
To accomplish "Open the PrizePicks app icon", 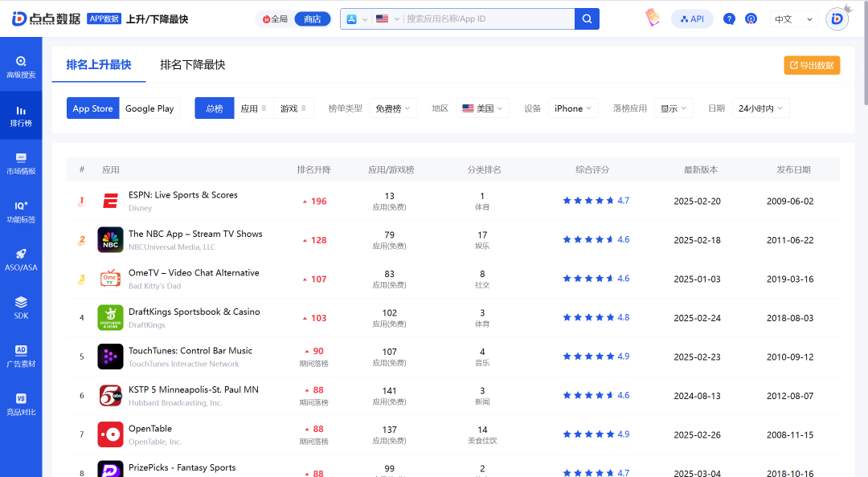I will pos(111,469).
